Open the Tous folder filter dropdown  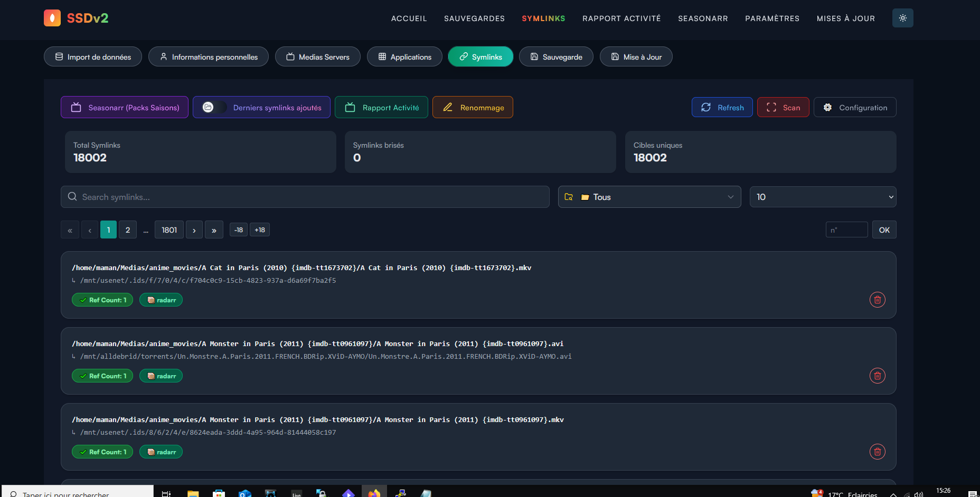pyautogui.click(x=649, y=197)
